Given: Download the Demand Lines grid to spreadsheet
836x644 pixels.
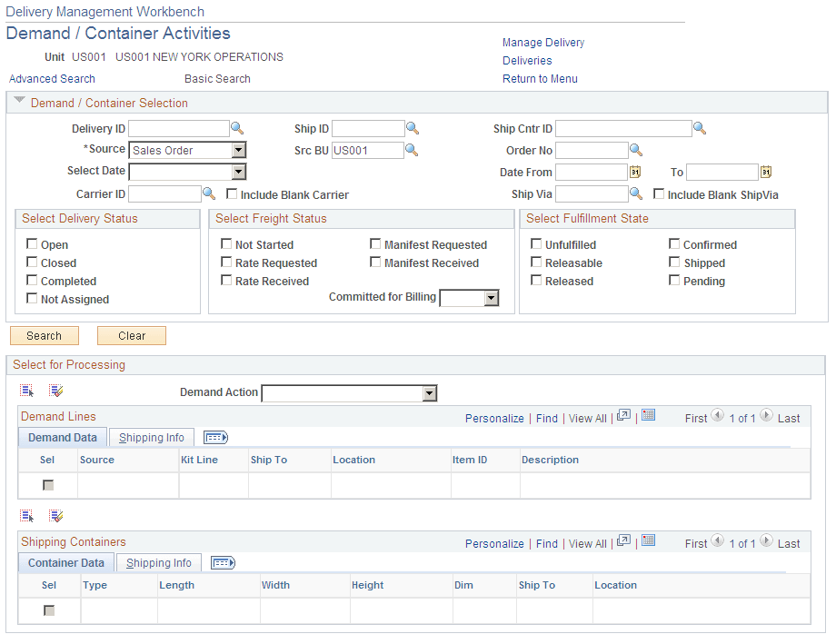Looking at the screenshot, I should pyautogui.click(x=648, y=417).
